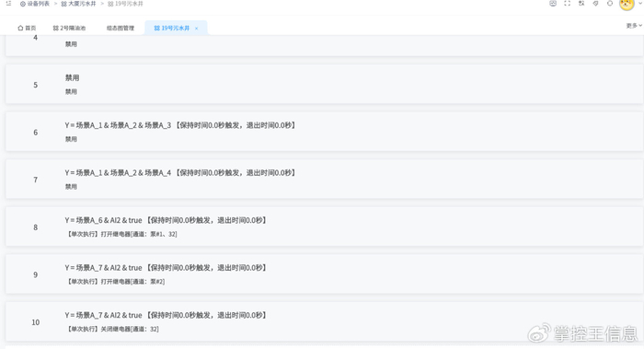The image size is (644, 349).
Task: Click rule 9 action 打开继电器 泵#2
Action: click(x=115, y=282)
